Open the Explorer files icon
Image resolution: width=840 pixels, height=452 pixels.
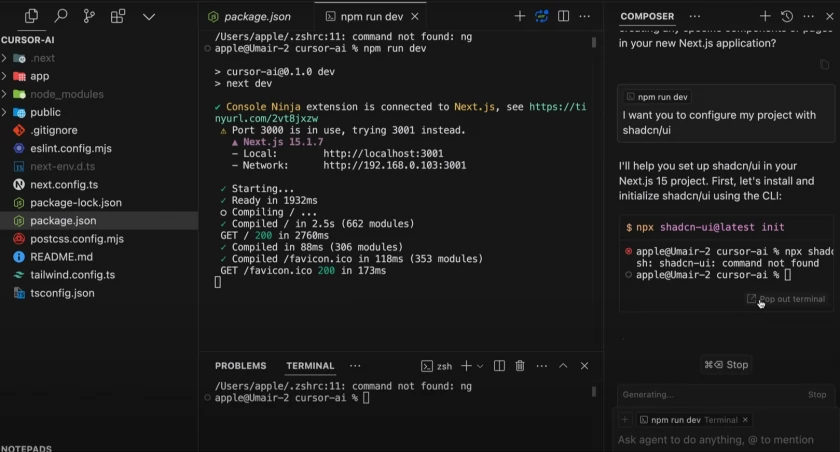[31, 17]
